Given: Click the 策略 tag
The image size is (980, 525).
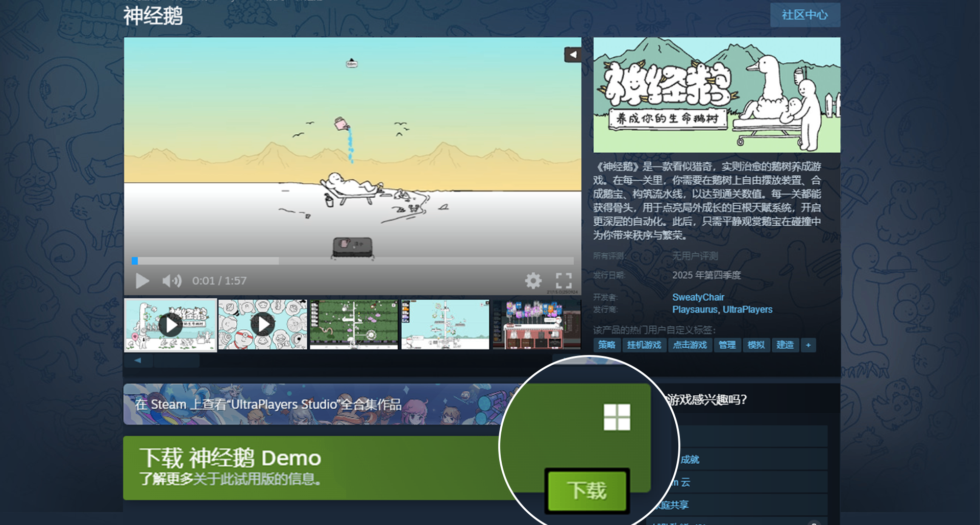Looking at the screenshot, I should pyautogui.click(x=608, y=345).
